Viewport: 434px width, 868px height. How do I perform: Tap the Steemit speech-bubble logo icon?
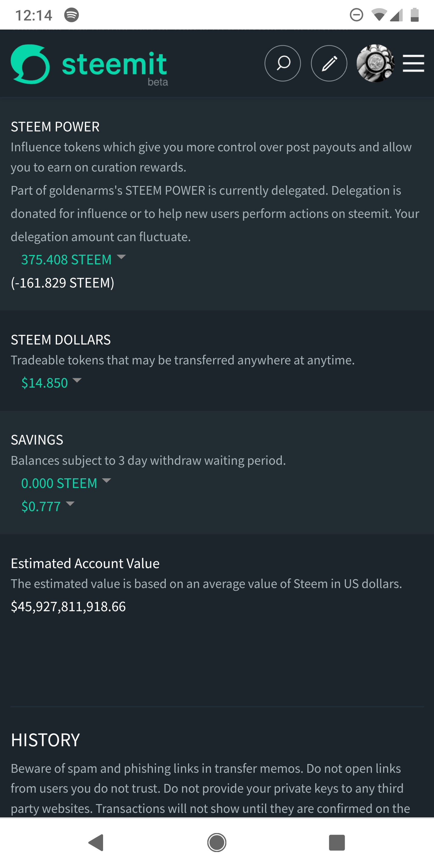30,64
